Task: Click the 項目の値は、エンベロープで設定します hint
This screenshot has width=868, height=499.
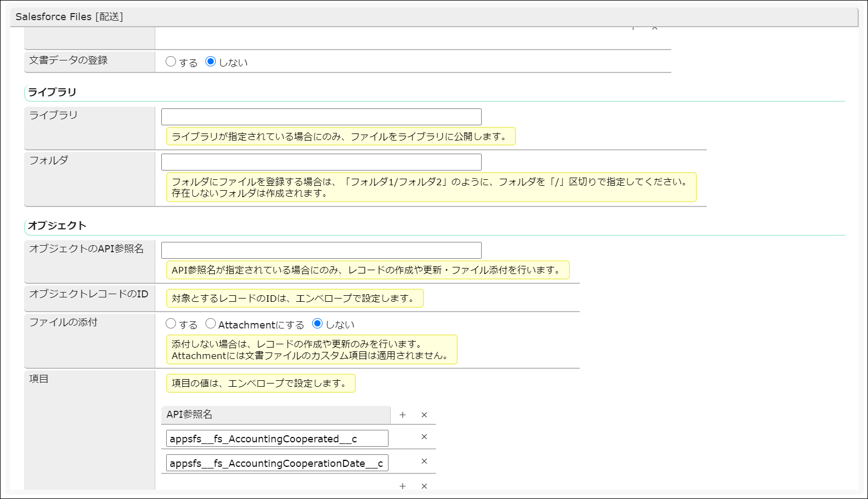Action: pyautogui.click(x=260, y=383)
